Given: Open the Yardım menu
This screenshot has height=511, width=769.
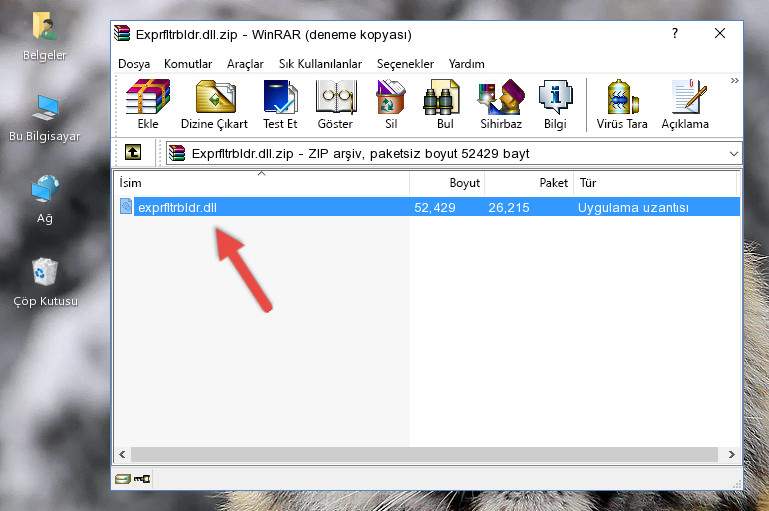Looking at the screenshot, I should [x=466, y=64].
